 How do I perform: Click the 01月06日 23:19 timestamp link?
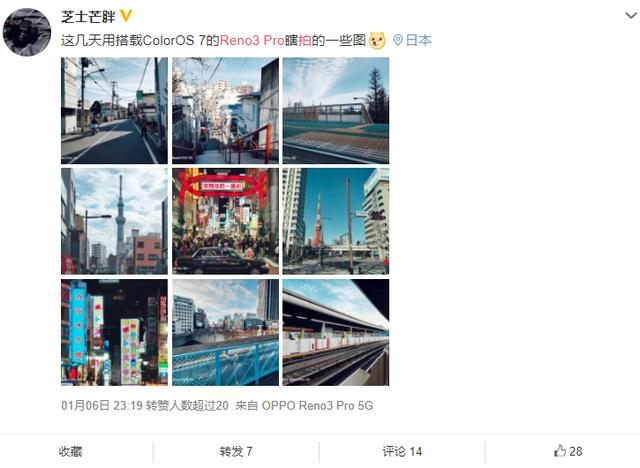102,406
